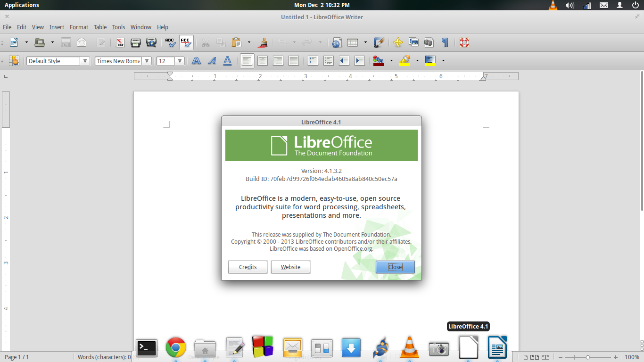This screenshot has width=644, height=362.
Task: Open the Help menu
Action: coord(163,27)
